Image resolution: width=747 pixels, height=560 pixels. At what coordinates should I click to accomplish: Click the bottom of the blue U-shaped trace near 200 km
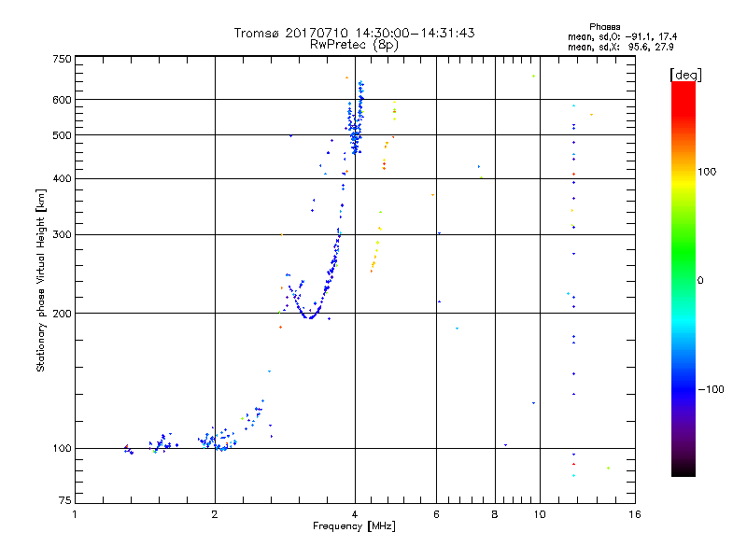pyautogui.click(x=310, y=316)
